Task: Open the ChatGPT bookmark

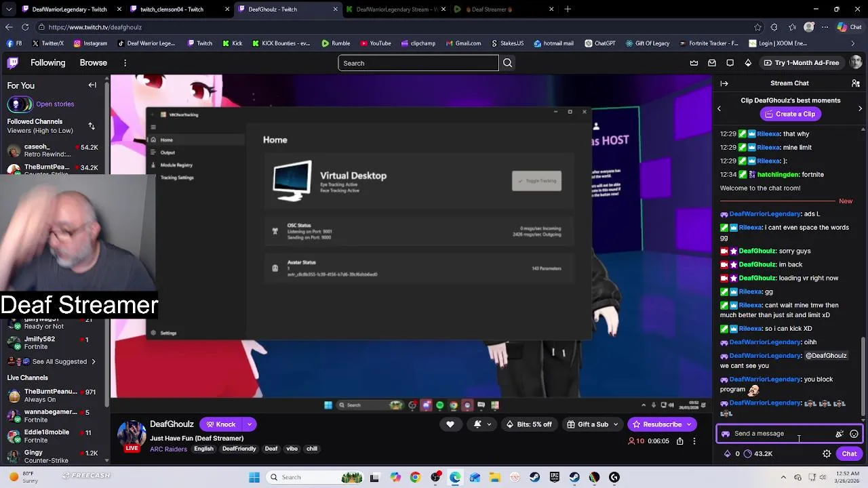Action: (x=599, y=43)
